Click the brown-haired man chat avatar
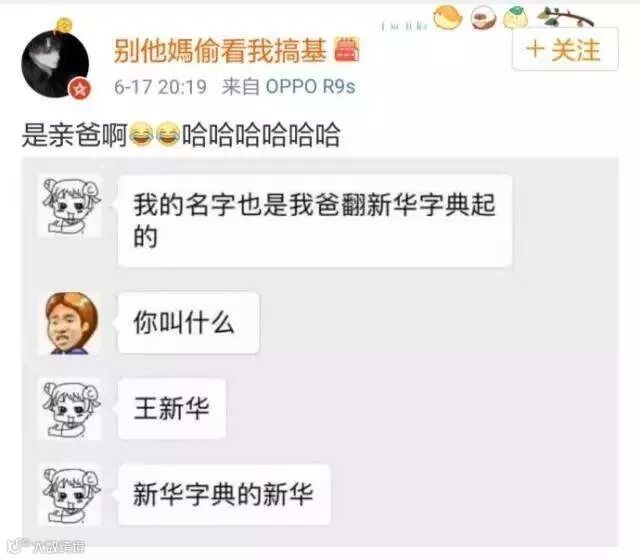The height and width of the screenshot is (560, 640). coord(70,323)
